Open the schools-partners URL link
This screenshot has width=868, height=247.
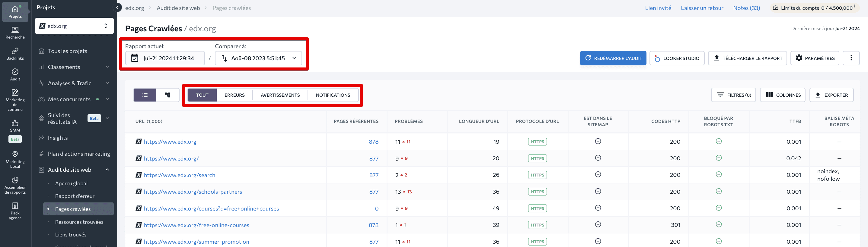(x=193, y=192)
